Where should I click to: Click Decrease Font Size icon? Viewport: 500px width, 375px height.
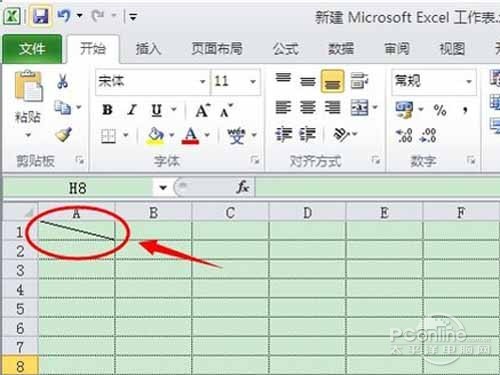pos(226,110)
